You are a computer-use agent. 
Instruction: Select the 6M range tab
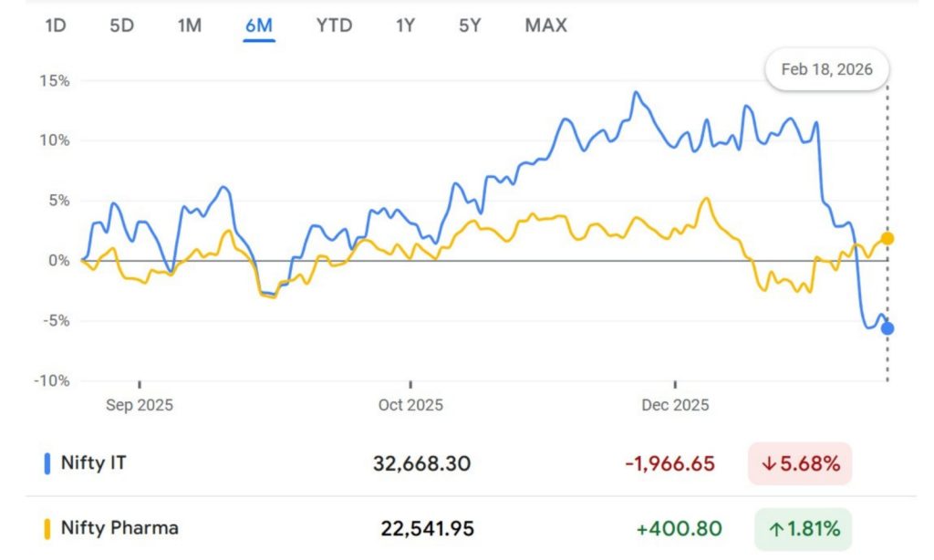click(259, 26)
